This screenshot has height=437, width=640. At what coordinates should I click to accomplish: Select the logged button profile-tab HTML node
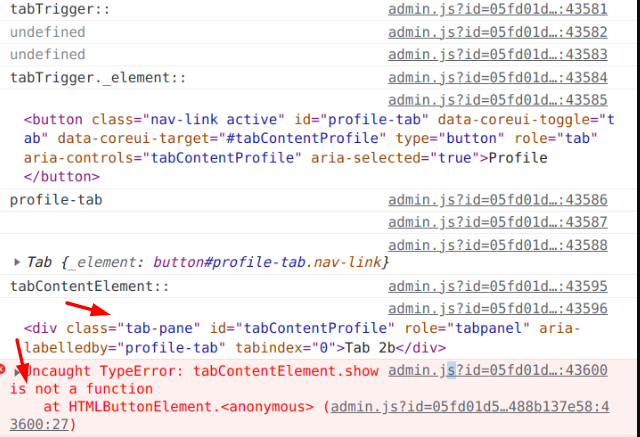coord(318,148)
